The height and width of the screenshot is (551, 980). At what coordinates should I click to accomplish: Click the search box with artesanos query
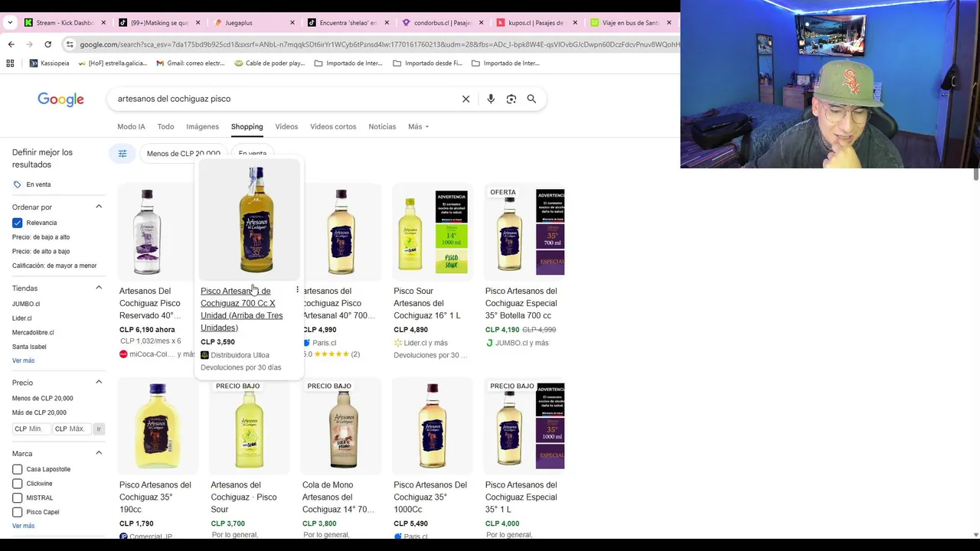tap(283, 99)
